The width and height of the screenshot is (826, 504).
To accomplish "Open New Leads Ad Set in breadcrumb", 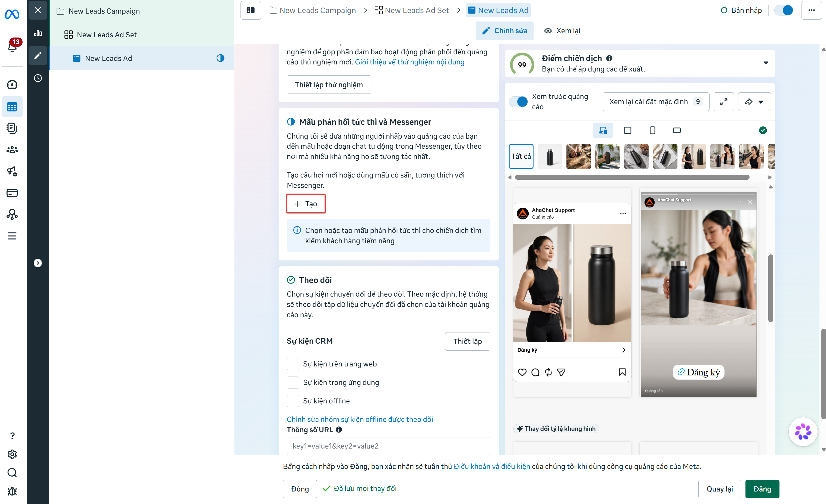I will (x=411, y=10).
